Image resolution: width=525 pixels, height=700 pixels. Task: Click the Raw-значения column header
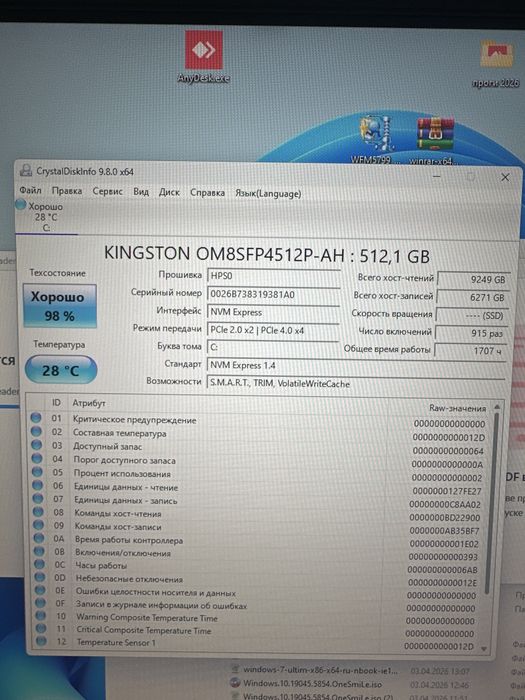point(457,408)
